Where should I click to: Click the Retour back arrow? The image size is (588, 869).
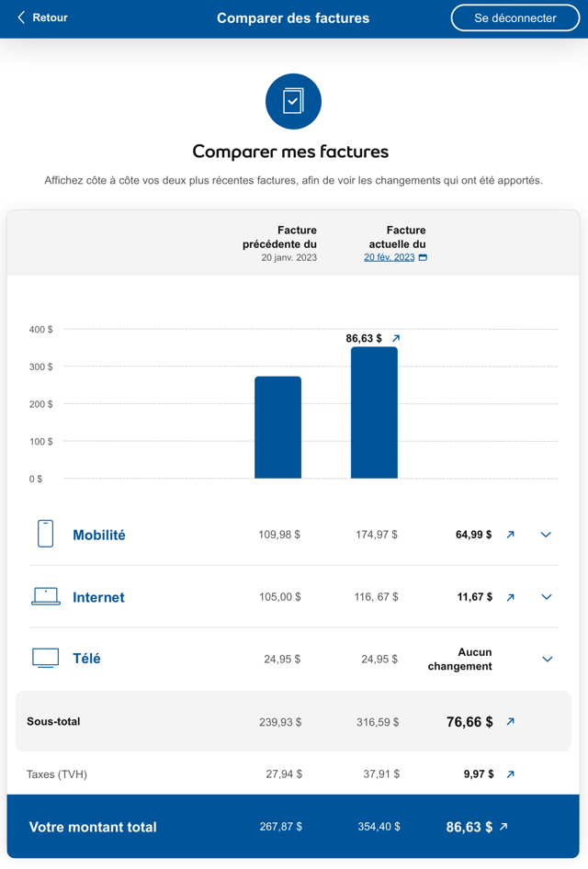[x=22, y=17]
